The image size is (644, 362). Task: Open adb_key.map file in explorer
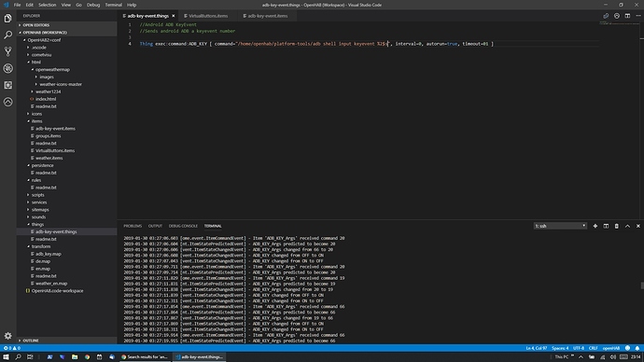coord(48,254)
